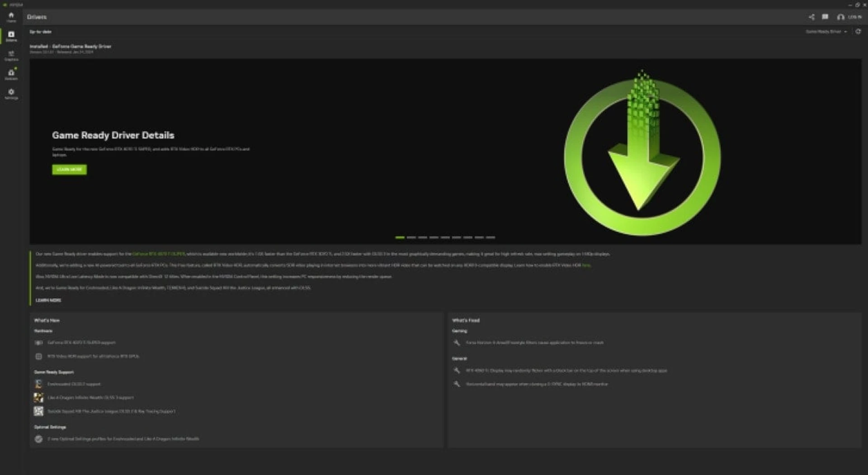Click the Enshrouded game thumbnail
Screen dimensions: 868x475
[38, 384]
